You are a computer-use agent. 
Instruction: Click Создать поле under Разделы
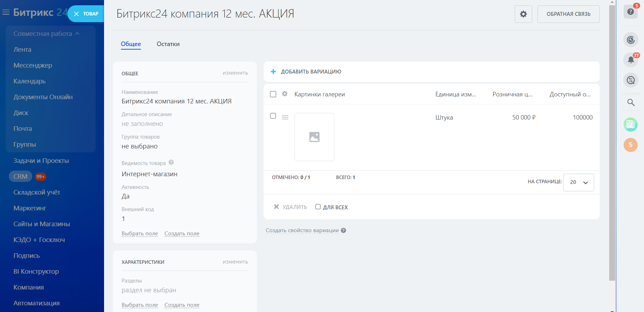(182, 305)
